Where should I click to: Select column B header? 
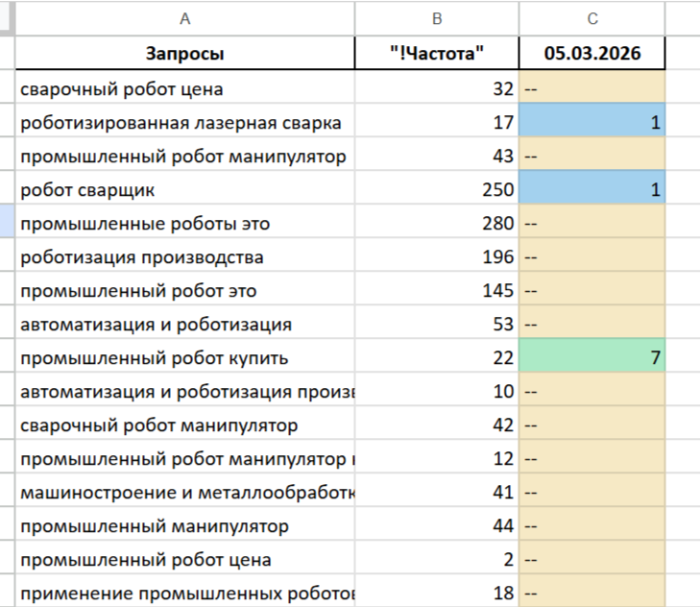click(437, 18)
